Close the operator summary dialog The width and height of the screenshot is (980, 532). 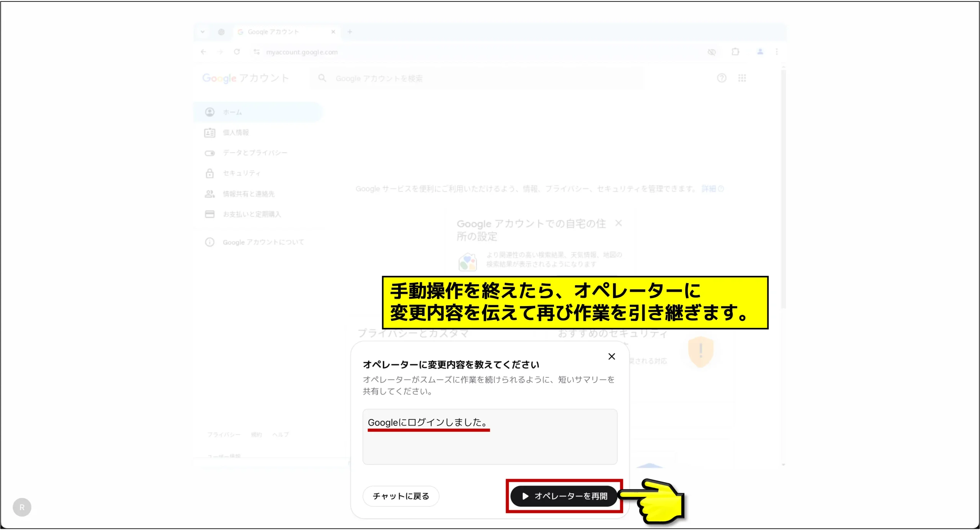(612, 357)
